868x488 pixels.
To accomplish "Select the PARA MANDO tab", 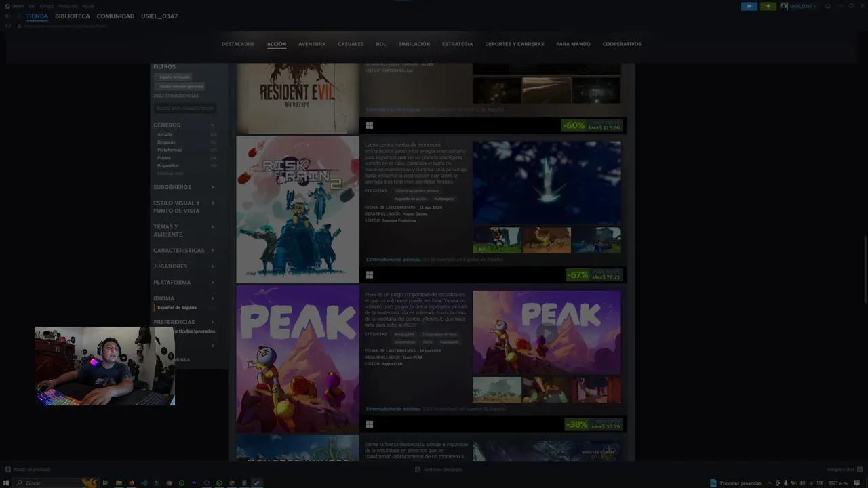I will coord(573,44).
